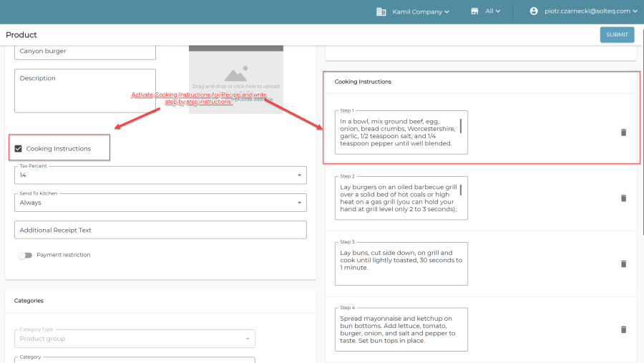Uncheck the Cooking Instructions checkbox

coord(19,149)
